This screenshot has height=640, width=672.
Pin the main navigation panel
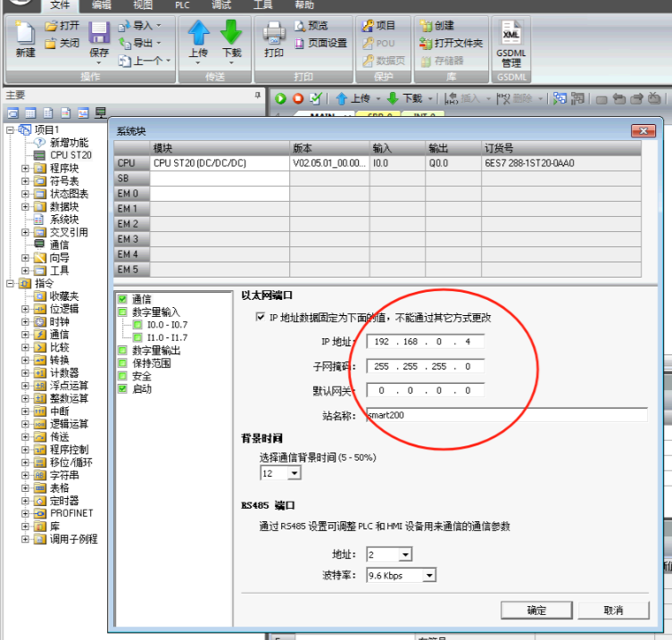[258, 95]
